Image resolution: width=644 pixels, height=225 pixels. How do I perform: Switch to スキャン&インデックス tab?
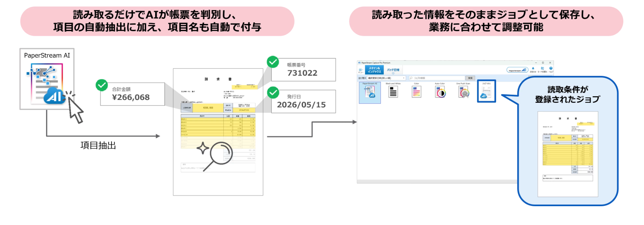tap(374, 70)
